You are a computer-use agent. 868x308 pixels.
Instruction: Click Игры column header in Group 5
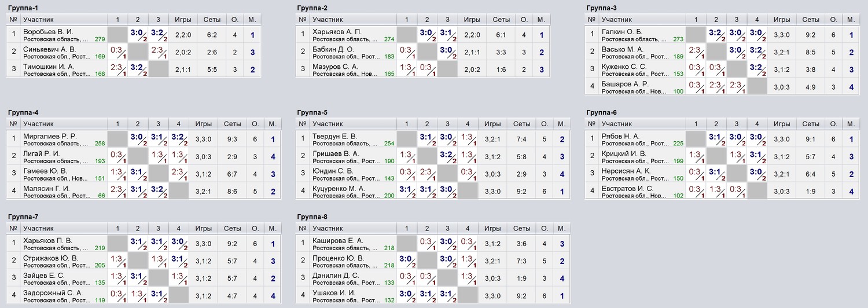[492, 124]
